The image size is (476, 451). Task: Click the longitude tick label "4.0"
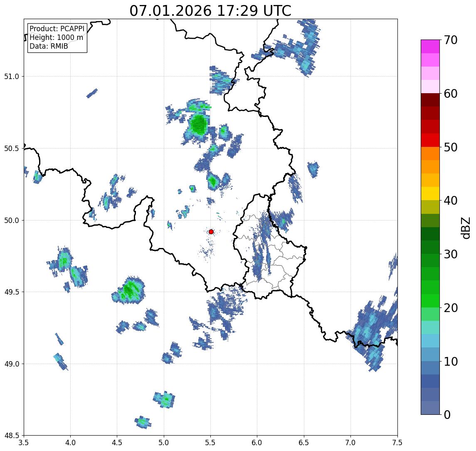coord(70,442)
